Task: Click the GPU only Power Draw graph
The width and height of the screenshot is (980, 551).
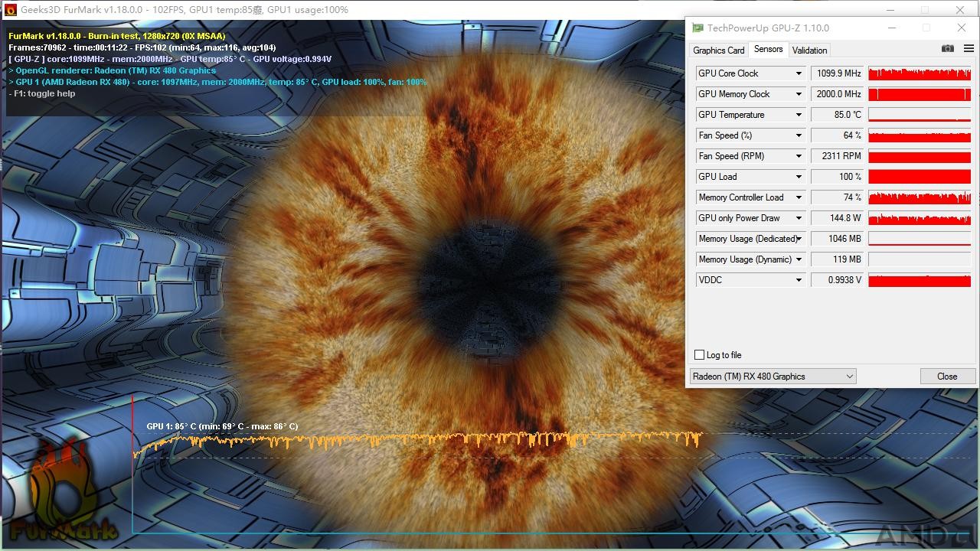Action: point(920,218)
